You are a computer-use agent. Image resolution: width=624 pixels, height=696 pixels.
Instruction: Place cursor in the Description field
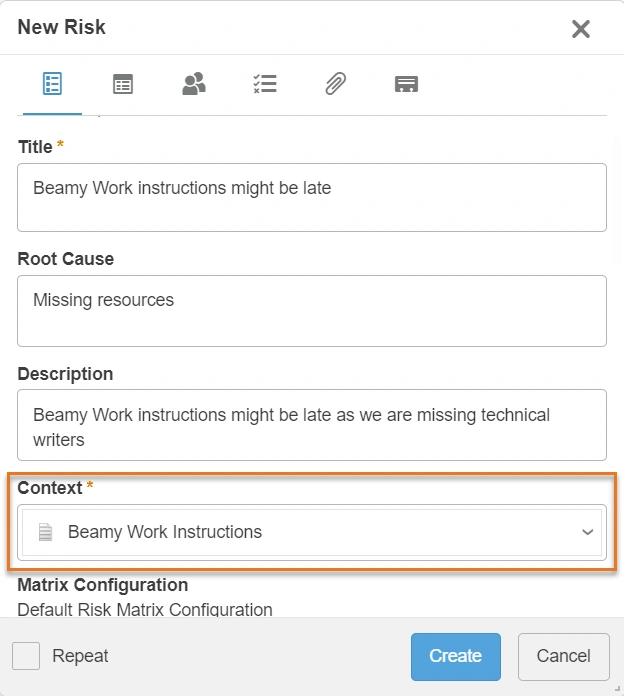point(312,425)
